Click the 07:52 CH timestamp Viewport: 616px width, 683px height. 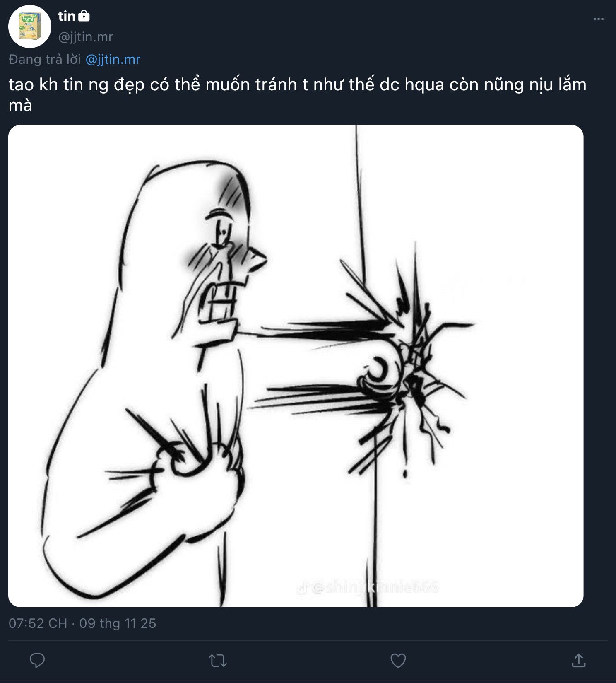(x=38, y=623)
